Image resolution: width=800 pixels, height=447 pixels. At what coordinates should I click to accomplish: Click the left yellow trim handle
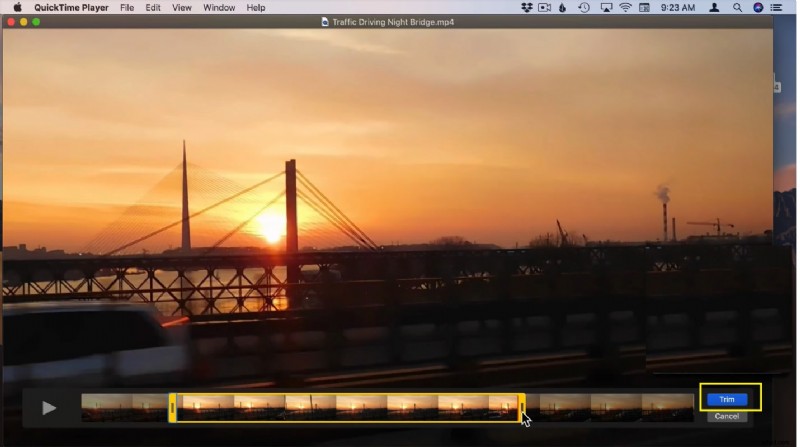click(x=173, y=407)
